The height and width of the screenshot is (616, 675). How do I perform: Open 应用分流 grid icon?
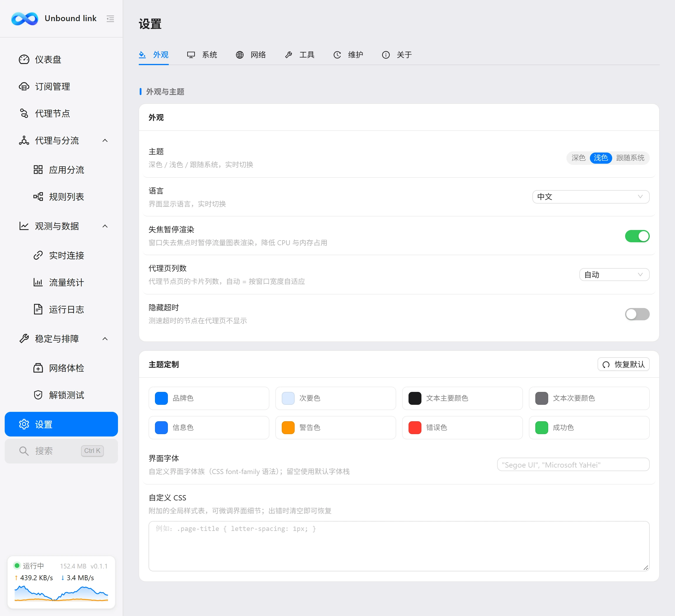pyautogui.click(x=38, y=170)
